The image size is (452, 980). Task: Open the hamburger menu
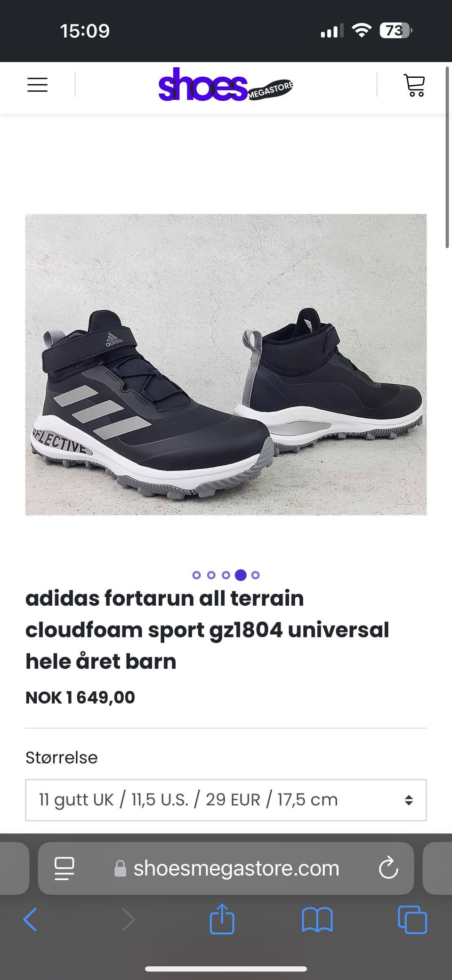[37, 85]
